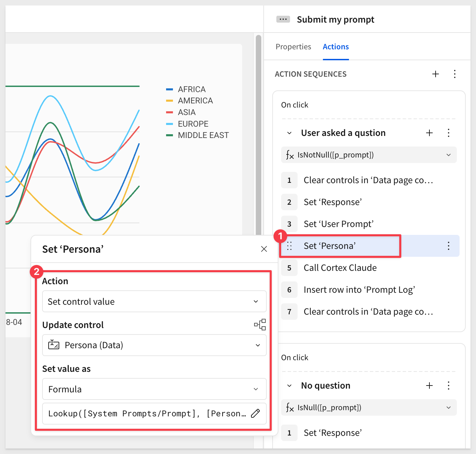
Task: Edit the Lookup formula with pencil icon
Action: [x=255, y=414]
